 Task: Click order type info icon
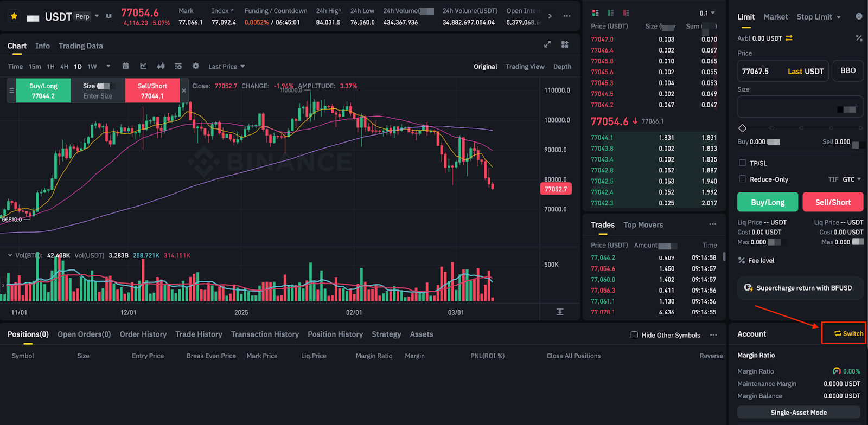pos(859,16)
